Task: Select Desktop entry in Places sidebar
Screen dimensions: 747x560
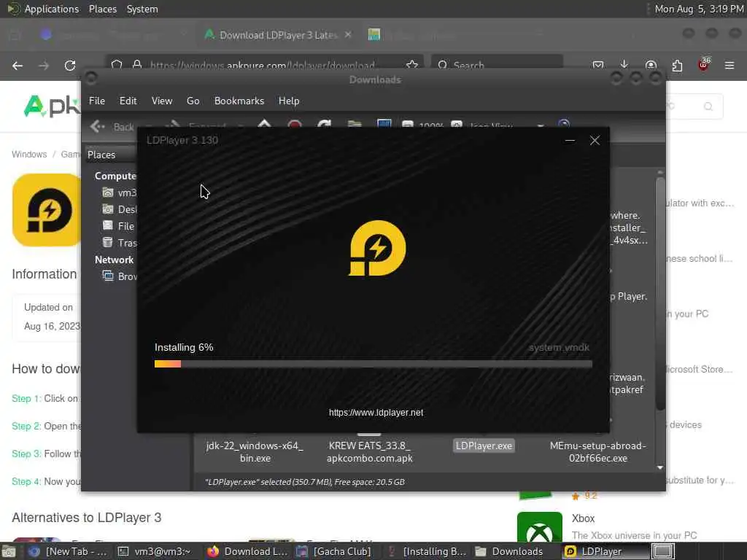Action: [x=120, y=209]
